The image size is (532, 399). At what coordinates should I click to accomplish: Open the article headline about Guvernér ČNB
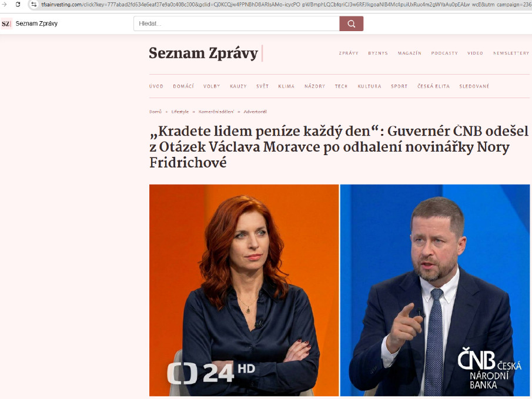[x=339, y=147]
